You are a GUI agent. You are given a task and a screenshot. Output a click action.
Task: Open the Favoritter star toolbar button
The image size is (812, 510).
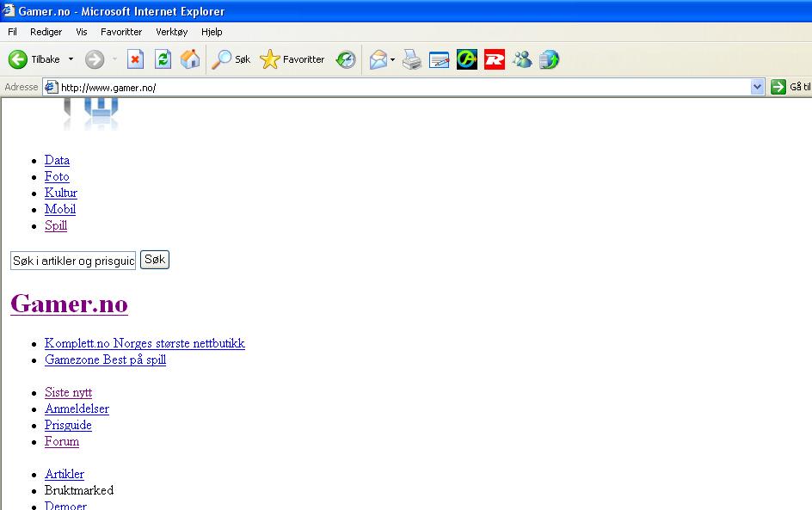click(x=292, y=59)
